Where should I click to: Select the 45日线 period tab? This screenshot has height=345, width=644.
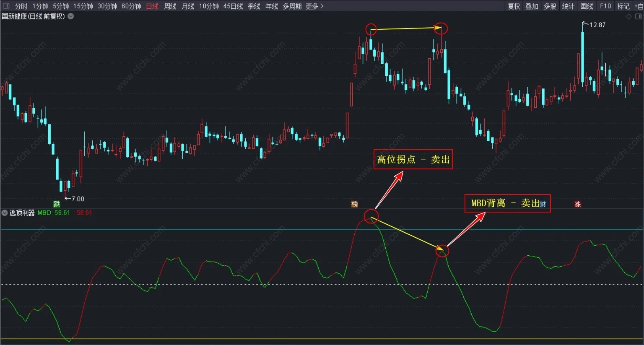233,6
